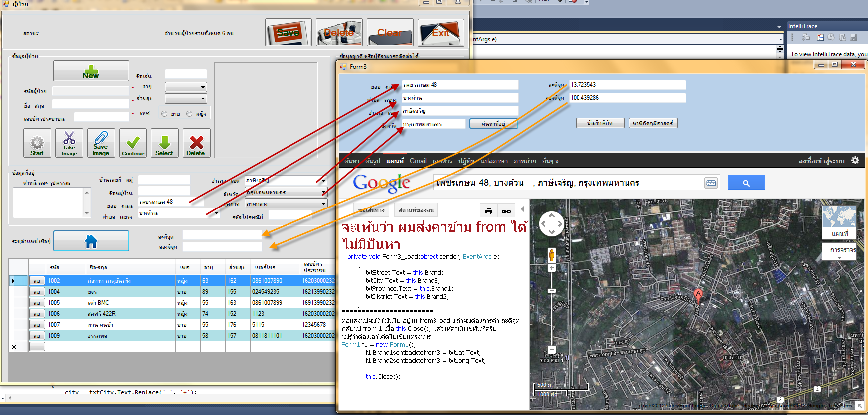Viewport: 868px width, 415px height.
Task: Click the ลงชื่อเข้าสู่ระบบ sign in link
Action: [821, 161]
